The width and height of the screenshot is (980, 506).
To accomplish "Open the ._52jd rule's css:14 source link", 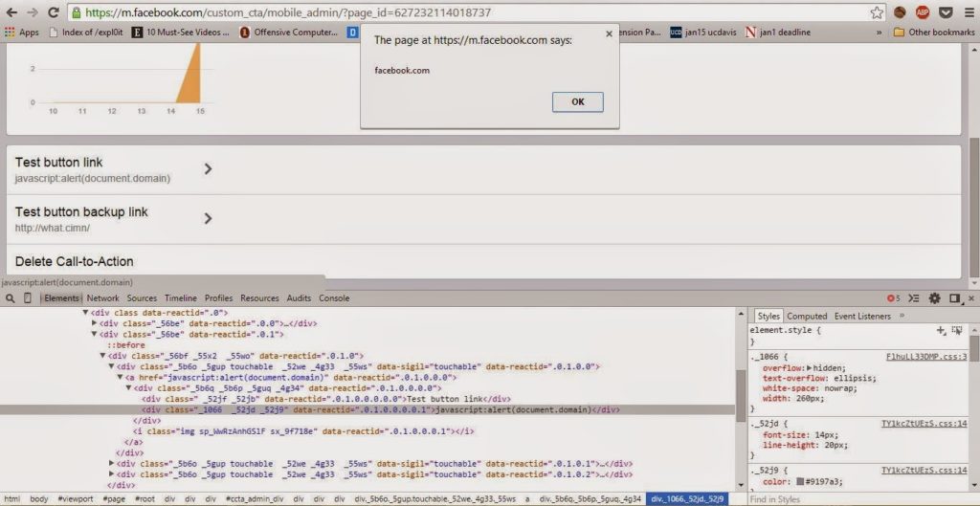I will (924, 424).
